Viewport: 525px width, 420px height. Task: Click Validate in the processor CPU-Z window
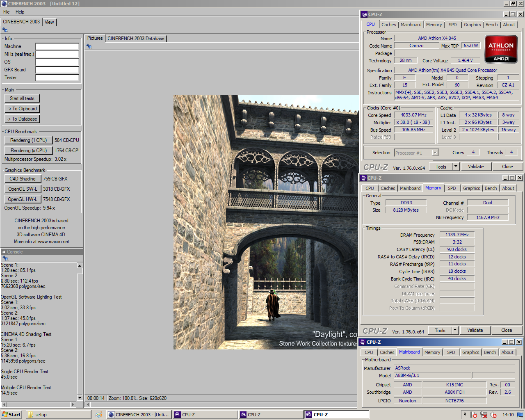click(x=476, y=167)
